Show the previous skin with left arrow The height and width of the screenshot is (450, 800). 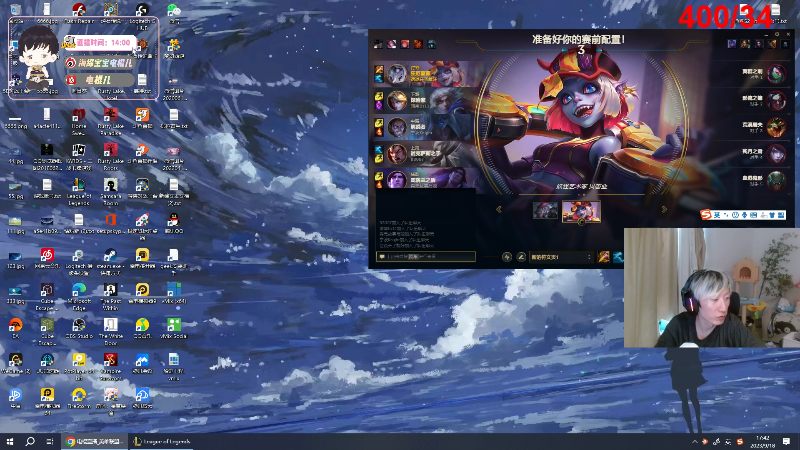498,209
